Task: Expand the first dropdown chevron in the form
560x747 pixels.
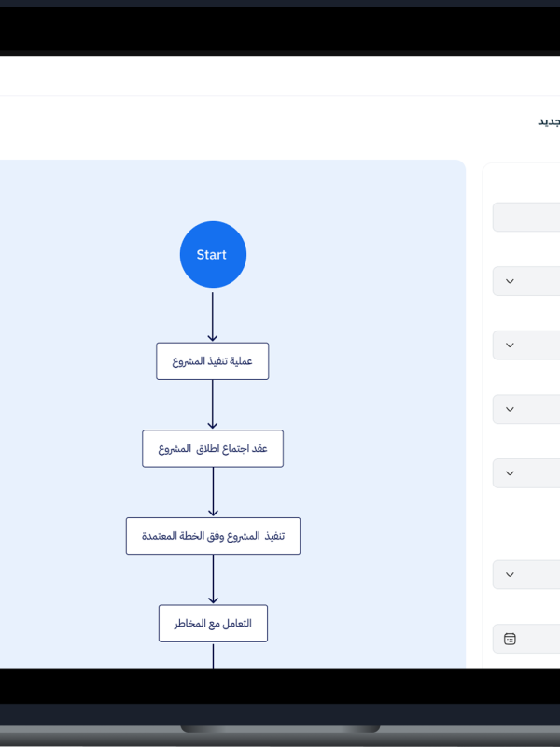Action: 510,281
